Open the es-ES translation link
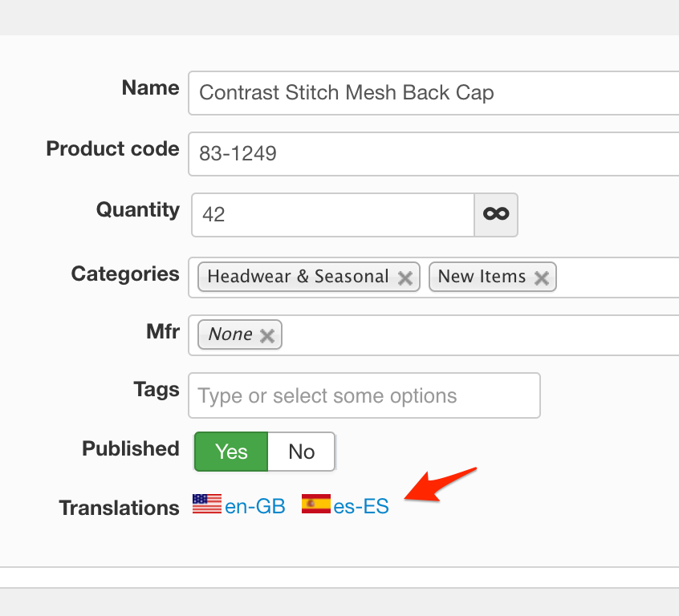This screenshot has height=616, width=679. click(x=361, y=507)
